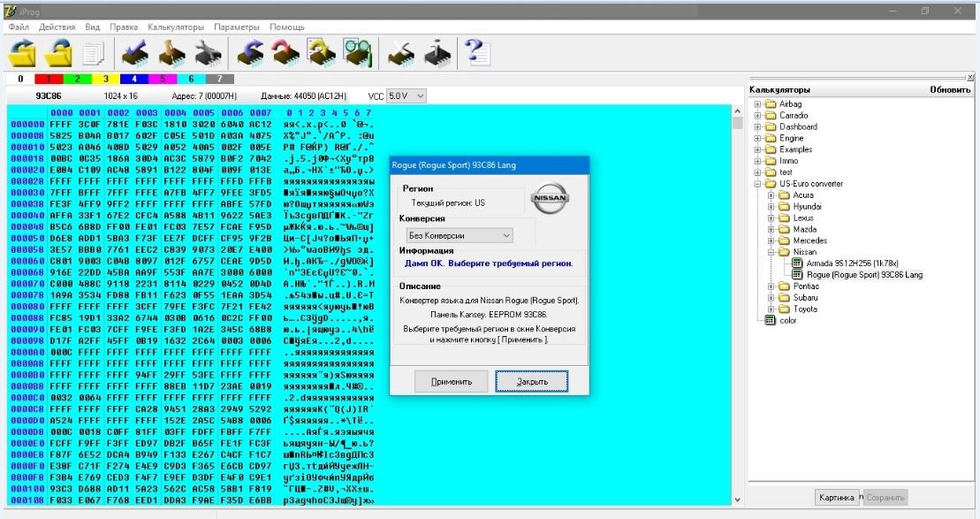Image resolution: width=980 pixels, height=519 pixels.
Task: Open the Калькуляторы menu
Action: [x=176, y=27]
